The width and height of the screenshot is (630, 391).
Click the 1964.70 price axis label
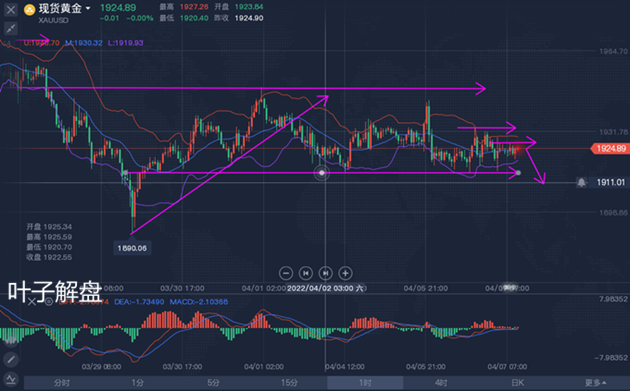click(x=613, y=51)
